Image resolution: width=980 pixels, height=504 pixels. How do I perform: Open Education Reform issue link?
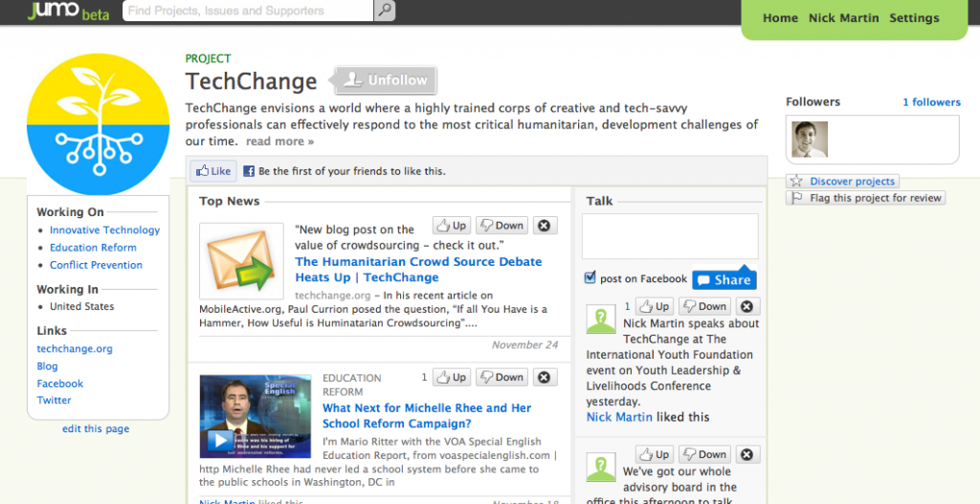pyautogui.click(x=93, y=248)
